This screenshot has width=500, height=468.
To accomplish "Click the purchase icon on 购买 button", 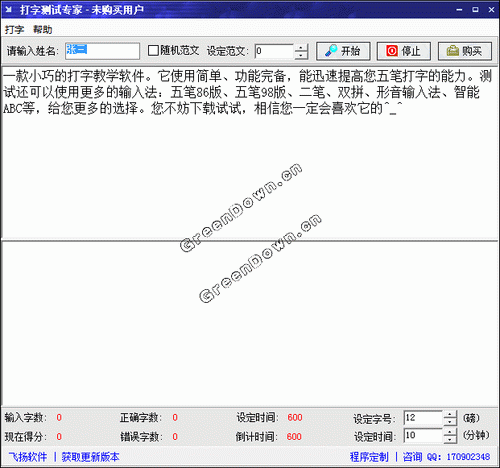I will [453, 51].
